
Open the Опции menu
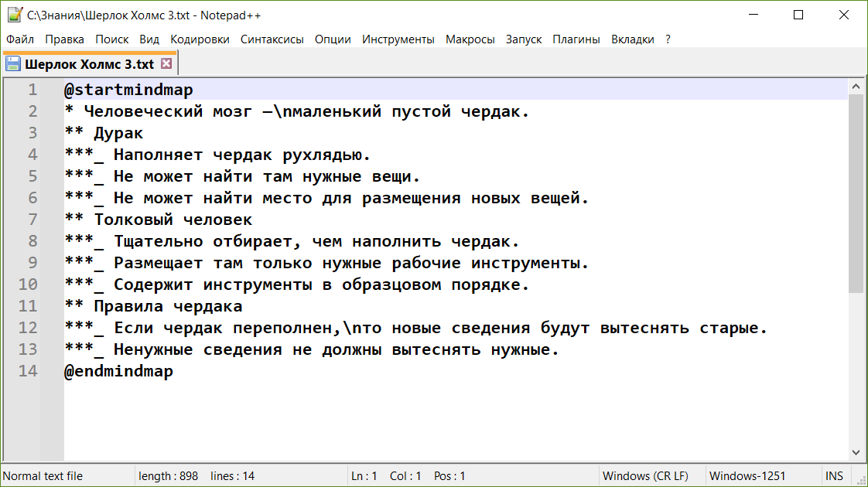[333, 39]
